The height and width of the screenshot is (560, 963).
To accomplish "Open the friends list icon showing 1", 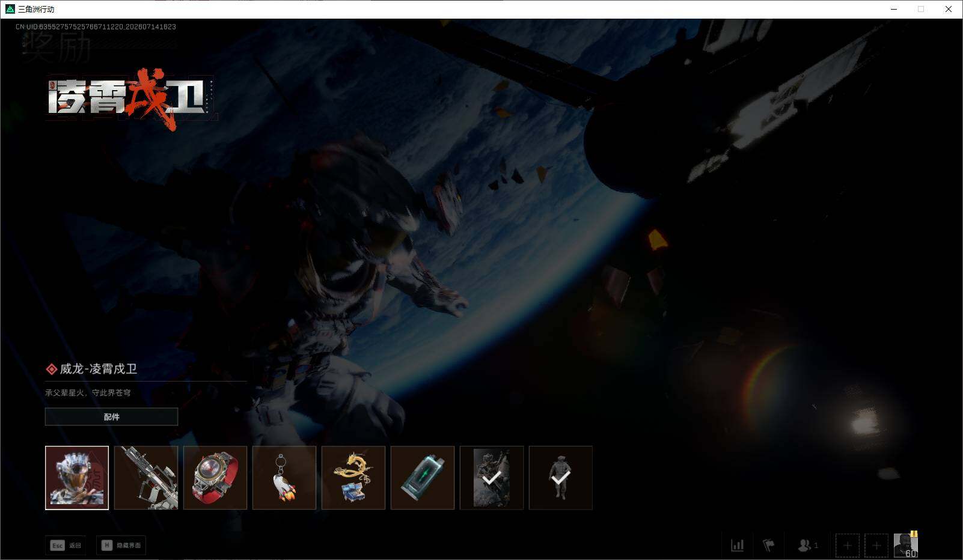I will coord(807,545).
